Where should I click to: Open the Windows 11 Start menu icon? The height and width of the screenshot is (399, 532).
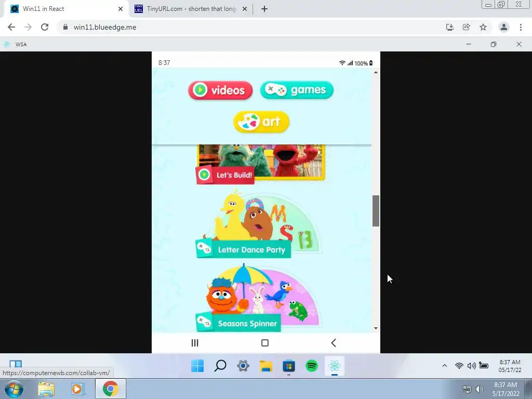(x=197, y=366)
